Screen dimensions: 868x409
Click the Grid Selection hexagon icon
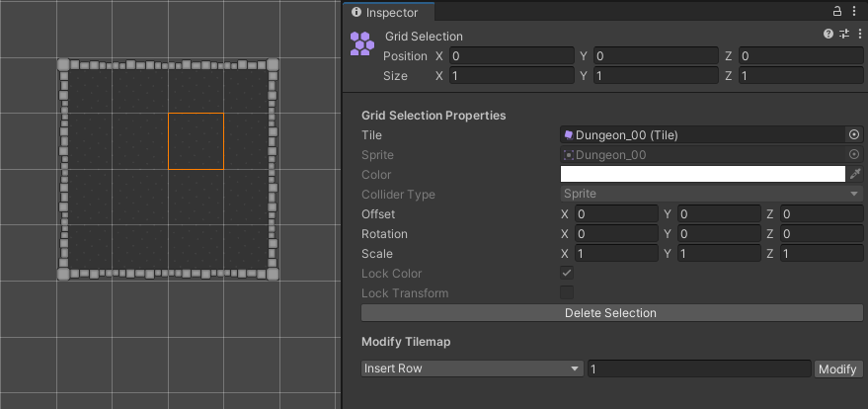[362, 43]
